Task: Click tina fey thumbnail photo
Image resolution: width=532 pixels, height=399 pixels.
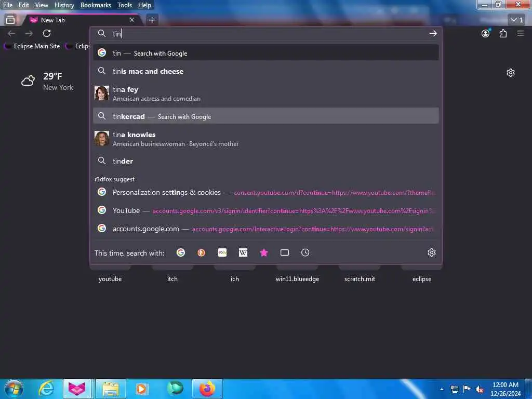Action: [102, 93]
